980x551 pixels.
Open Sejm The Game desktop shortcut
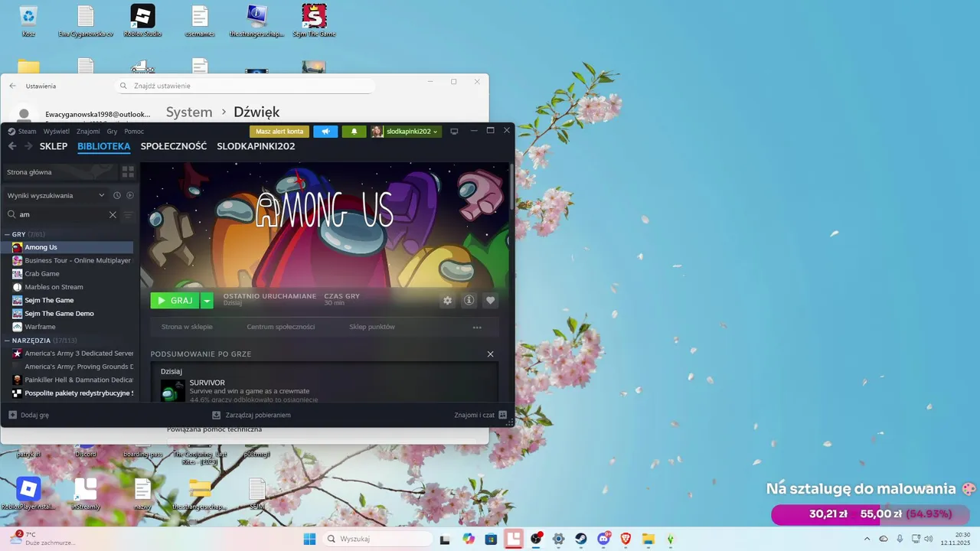[314, 21]
